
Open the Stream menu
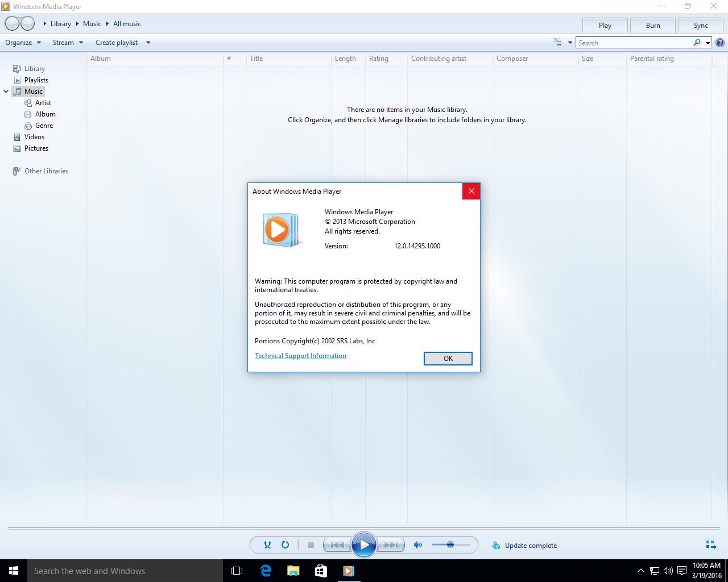(68, 42)
